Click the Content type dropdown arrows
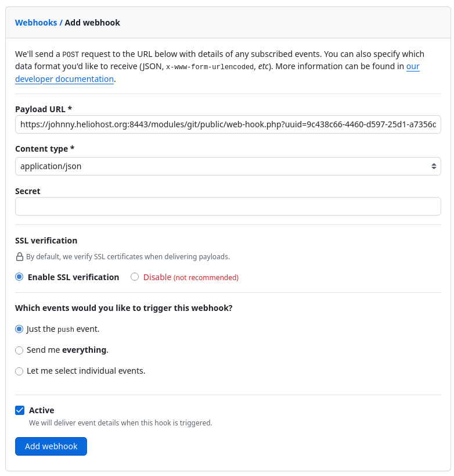This screenshot has height=476, width=454. (x=434, y=166)
